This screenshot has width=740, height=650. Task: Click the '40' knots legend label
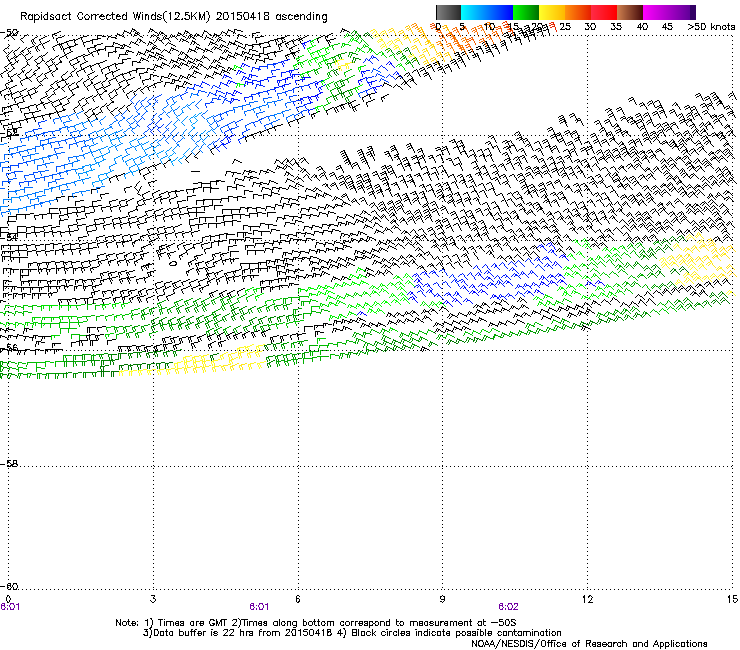click(642, 27)
